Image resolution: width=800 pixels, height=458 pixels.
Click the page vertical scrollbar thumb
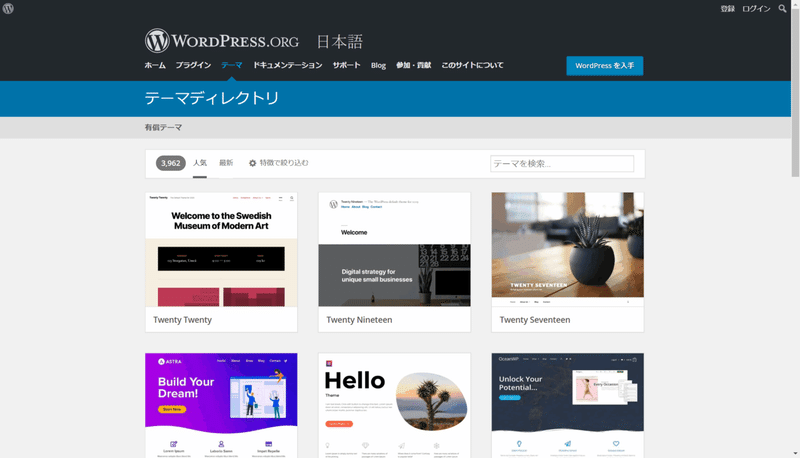795,92
